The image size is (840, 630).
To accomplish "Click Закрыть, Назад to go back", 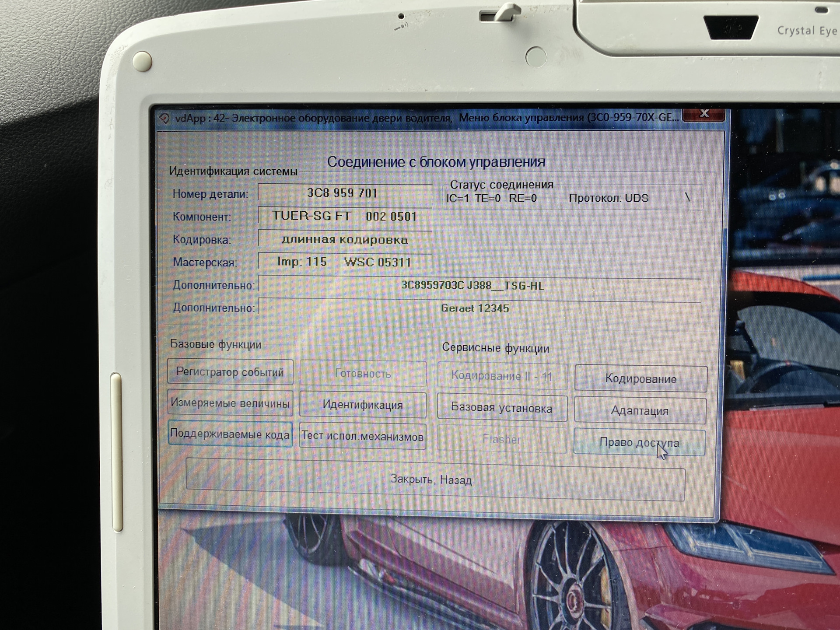I will tap(435, 479).
